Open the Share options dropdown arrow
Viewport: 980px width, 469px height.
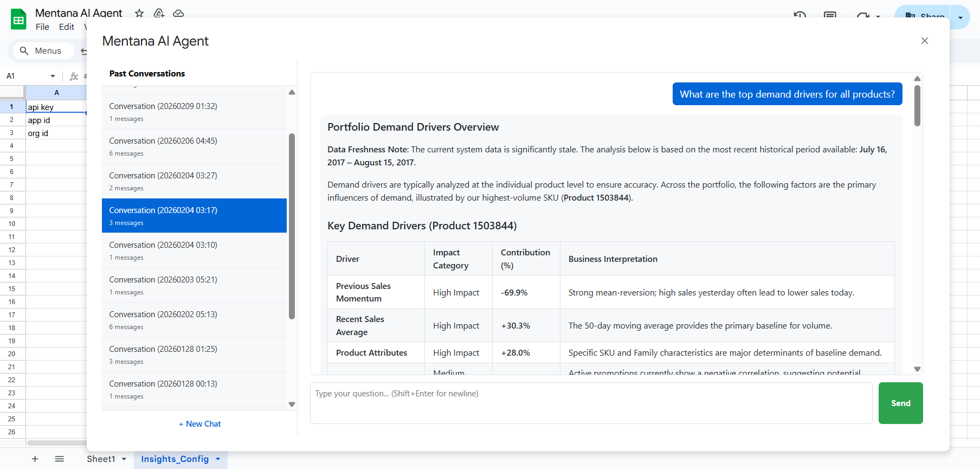pyautogui.click(x=960, y=17)
